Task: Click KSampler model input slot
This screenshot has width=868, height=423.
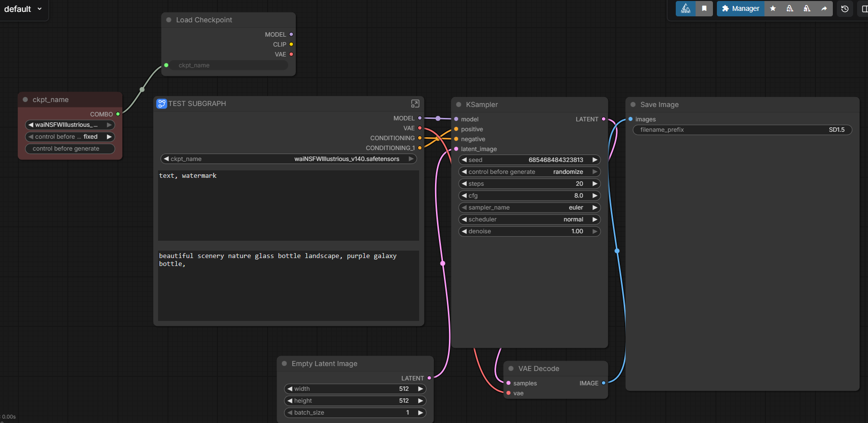Action: tap(456, 119)
